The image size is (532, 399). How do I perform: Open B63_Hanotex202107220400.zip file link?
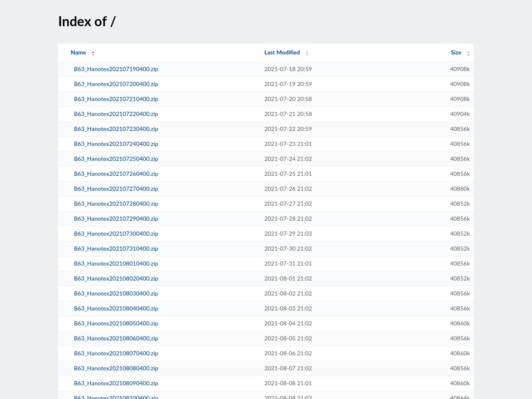click(x=116, y=114)
